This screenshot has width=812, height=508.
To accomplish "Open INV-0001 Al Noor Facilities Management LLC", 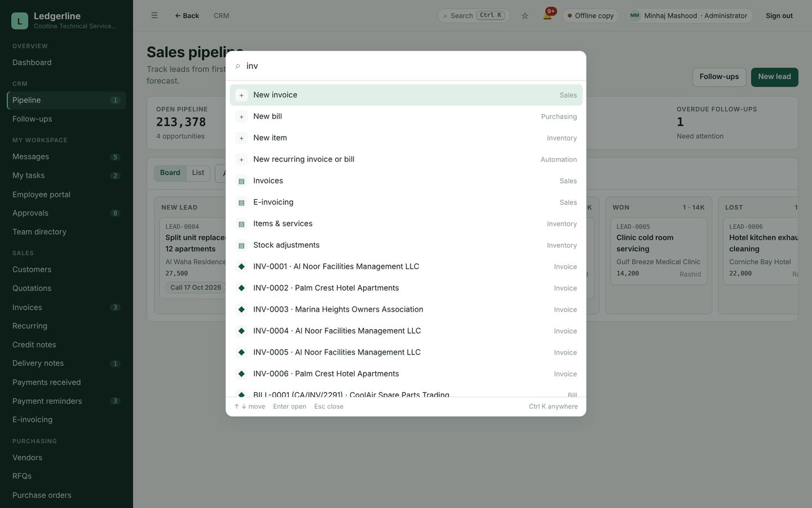I will point(406,266).
